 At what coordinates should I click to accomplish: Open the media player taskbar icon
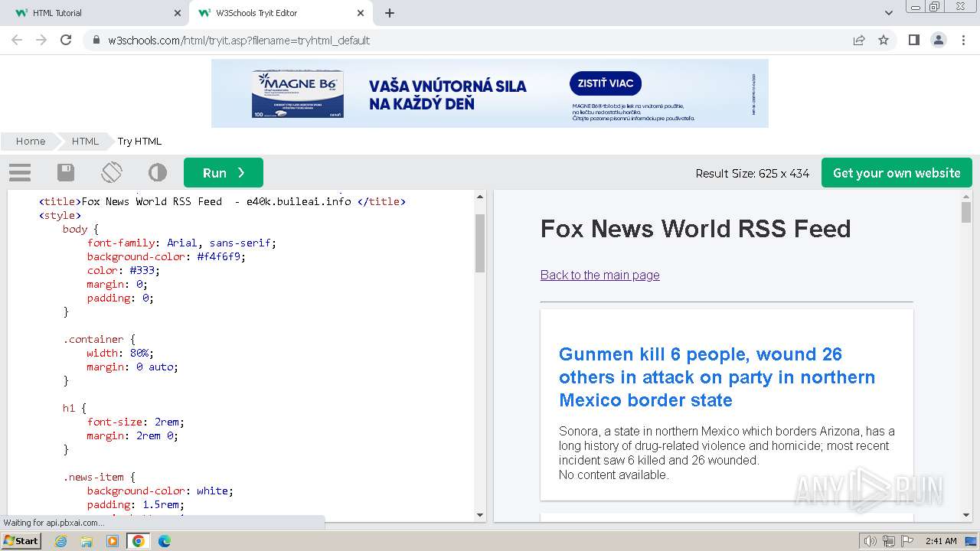113,541
